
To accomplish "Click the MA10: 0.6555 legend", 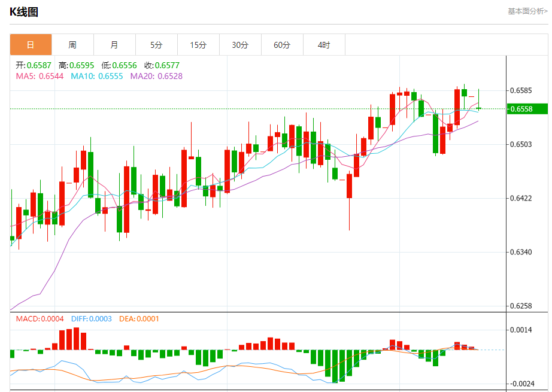I will (97, 76).
